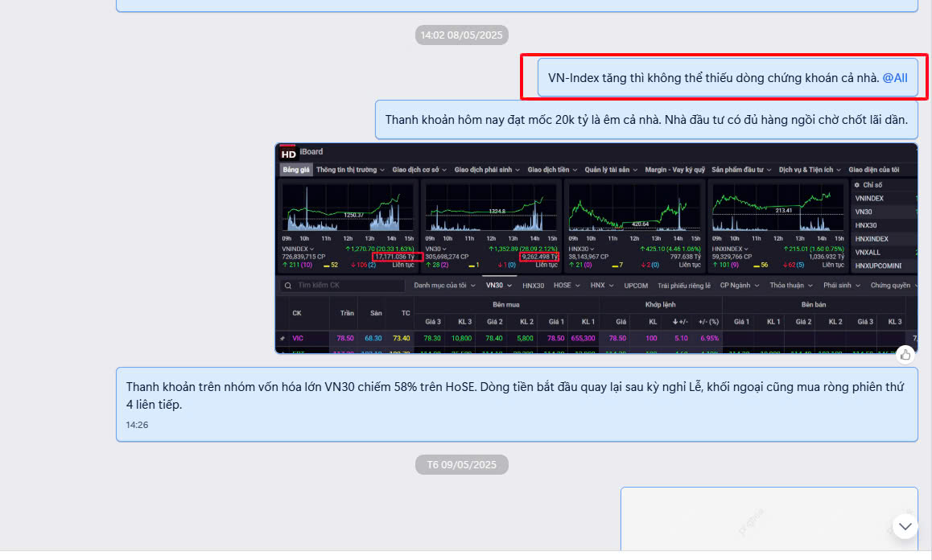Click the pin icon beside VIC row
Viewport: 932px width, 560px height.
pos(282,338)
